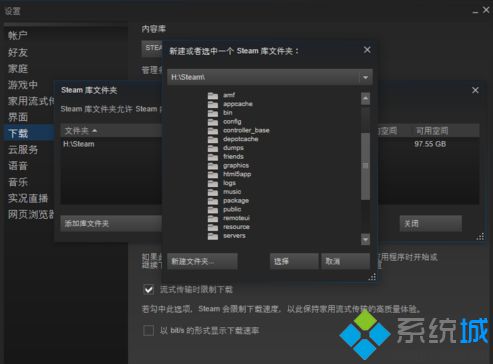
Task: Open 网页浏览器 settings section
Action: coord(31,214)
